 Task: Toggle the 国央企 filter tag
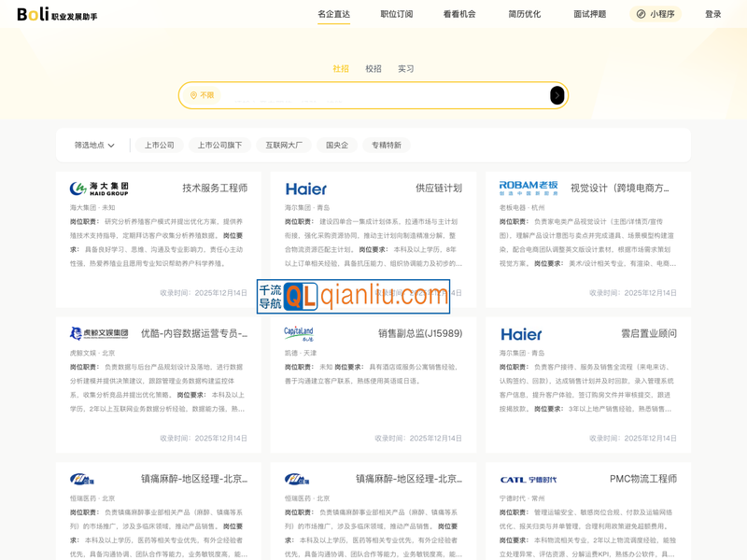tap(337, 146)
